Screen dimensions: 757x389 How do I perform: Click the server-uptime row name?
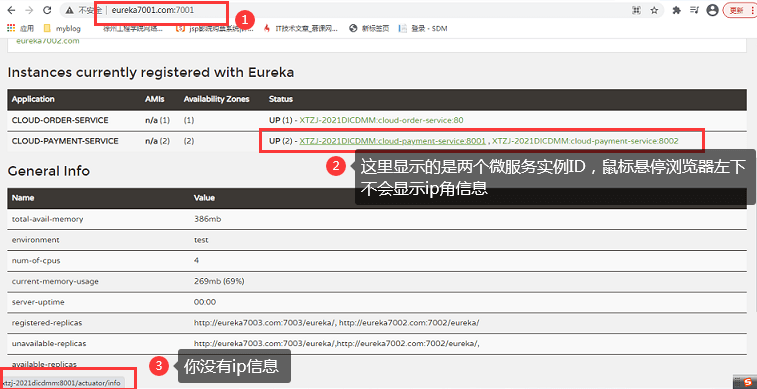(38, 302)
